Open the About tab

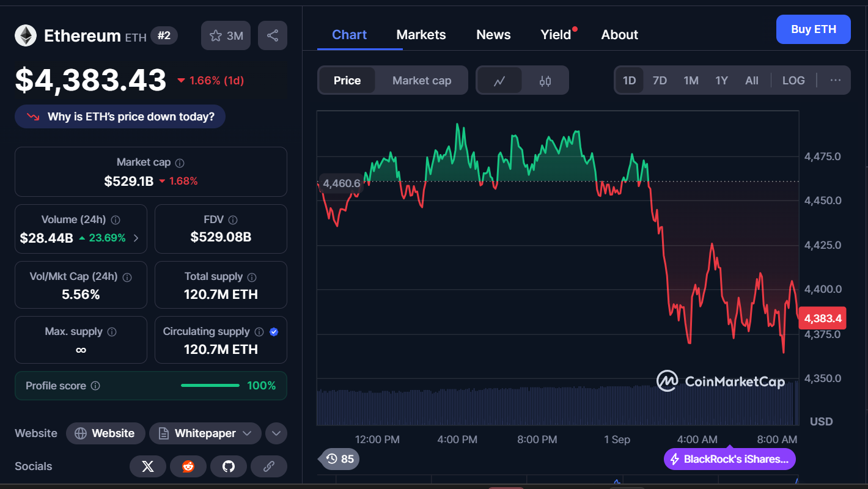pos(620,35)
